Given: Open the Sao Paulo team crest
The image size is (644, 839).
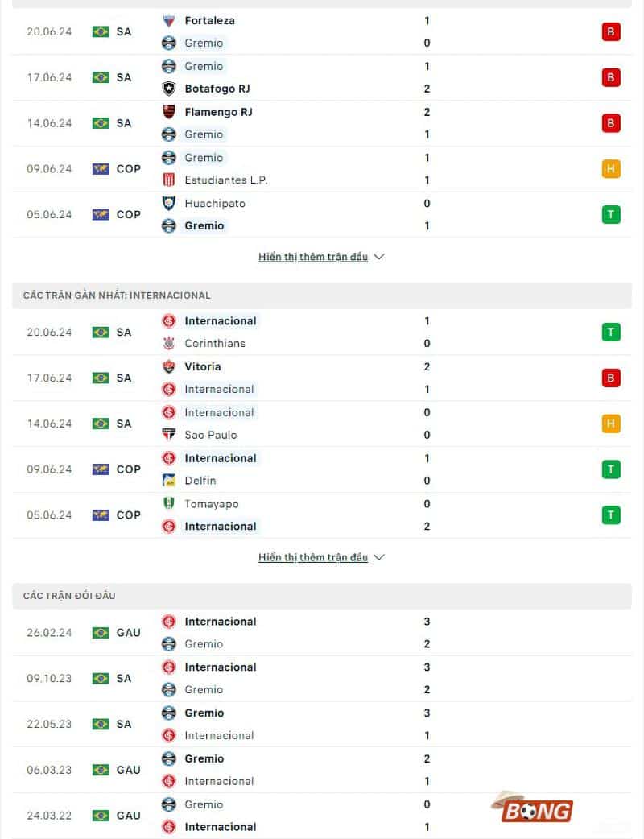Looking at the screenshot, I should (169, 435).
